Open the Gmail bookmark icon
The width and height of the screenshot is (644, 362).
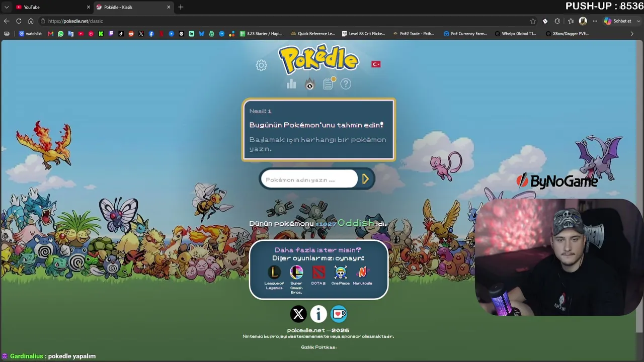(50, 34)
